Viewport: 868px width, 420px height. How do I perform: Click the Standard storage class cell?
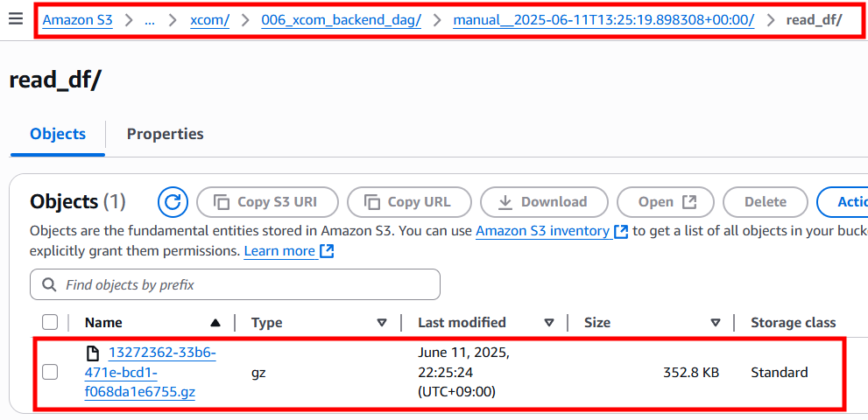[x=779, y=373]
